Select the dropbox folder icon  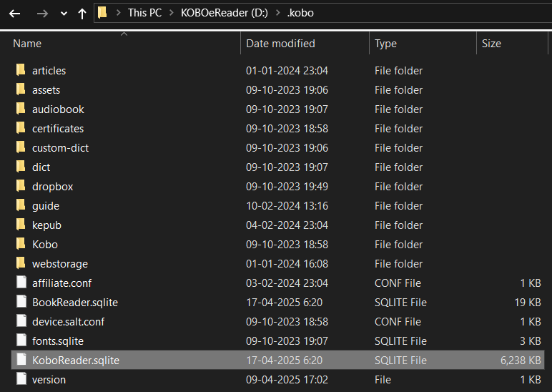(x=21, y=186)
